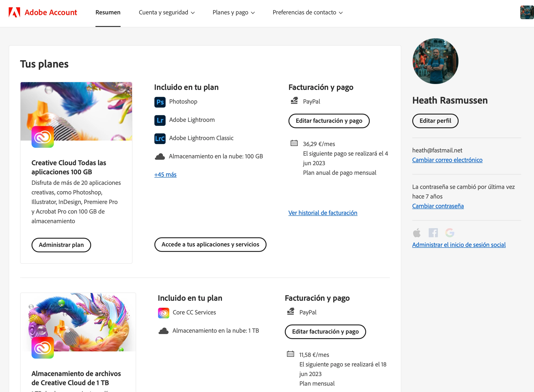The width and height of the screenshot is (534, 392).
Task: Click Cambiar contraseña link
Action: pyautogui.click(x=438, y=206)
